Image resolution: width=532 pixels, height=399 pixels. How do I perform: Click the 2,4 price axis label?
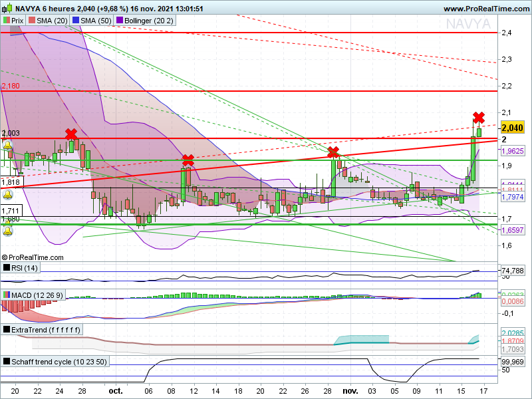point(507,33)
